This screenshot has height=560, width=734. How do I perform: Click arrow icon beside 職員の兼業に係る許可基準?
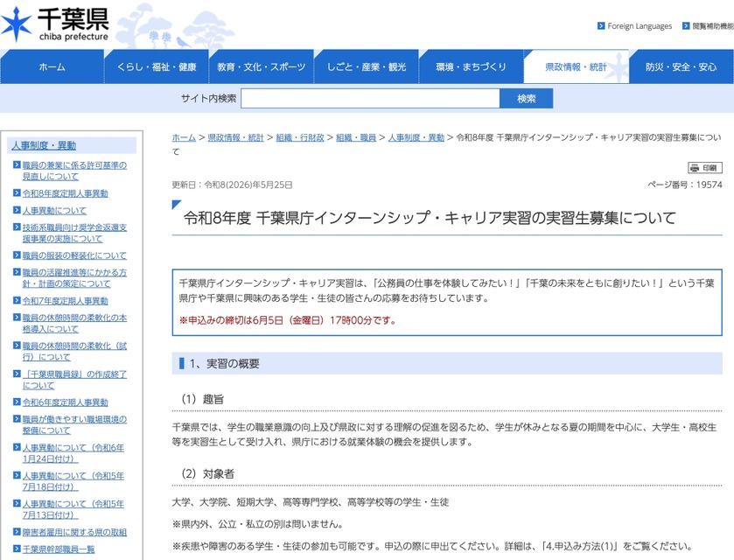pyautogui.click(x=17, y=164)
